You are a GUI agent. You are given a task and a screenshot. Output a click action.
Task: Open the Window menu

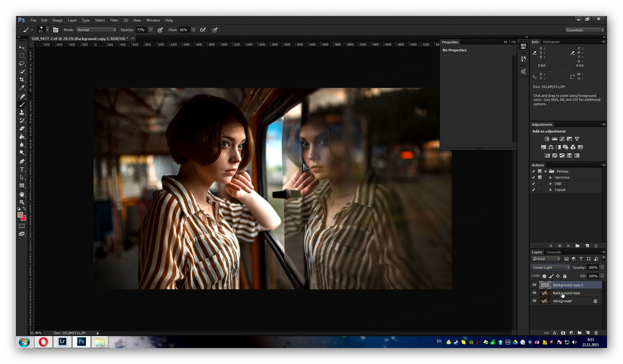(x=153, y=20)
